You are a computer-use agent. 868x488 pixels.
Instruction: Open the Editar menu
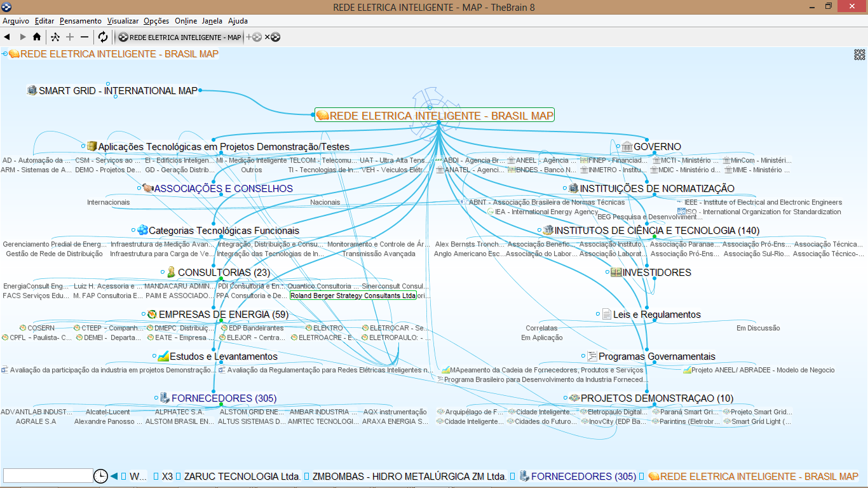click(44, 21)
